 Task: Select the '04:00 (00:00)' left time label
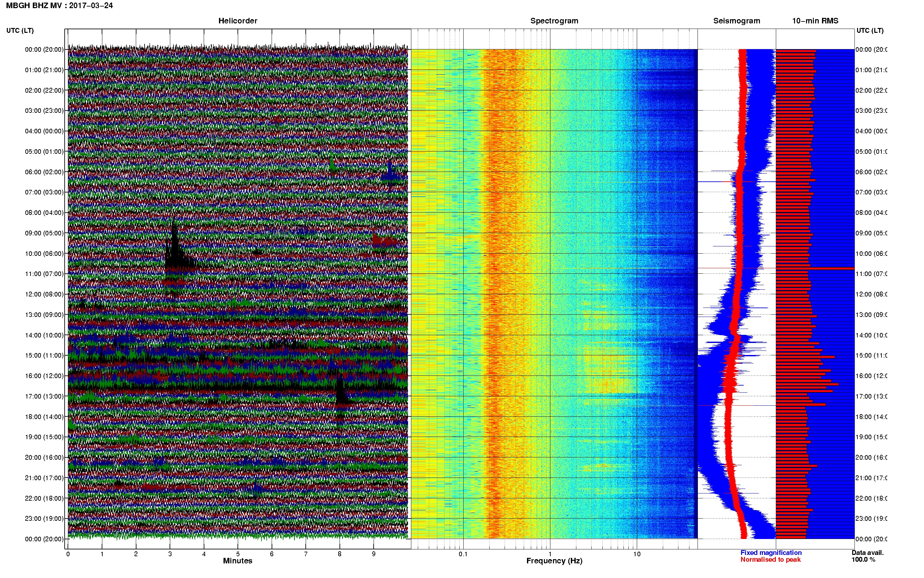(x=44, y=131)
